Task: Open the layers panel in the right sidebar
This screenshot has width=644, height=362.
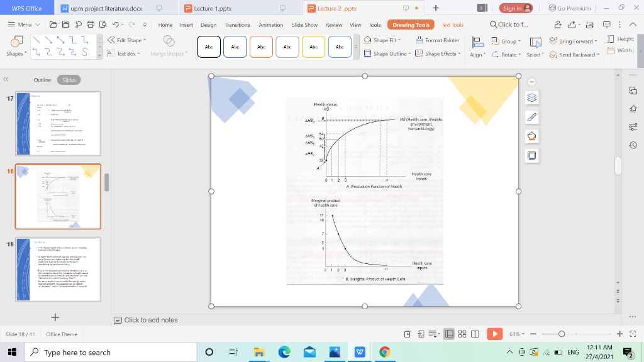Action: (x=531, y=97)
